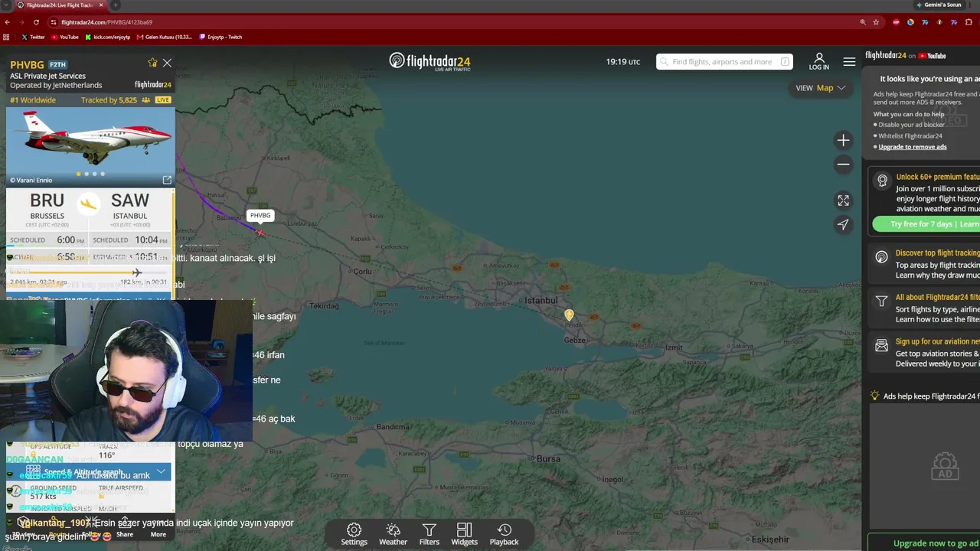980x551 pixels.
Task: Click the LIVE badge in flight panel
Action: coord(163,100)
